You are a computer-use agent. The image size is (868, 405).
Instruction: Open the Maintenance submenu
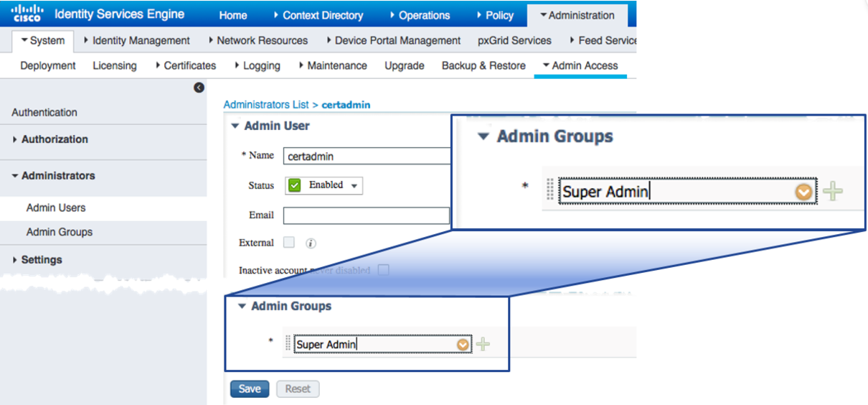tap(332, 65)
